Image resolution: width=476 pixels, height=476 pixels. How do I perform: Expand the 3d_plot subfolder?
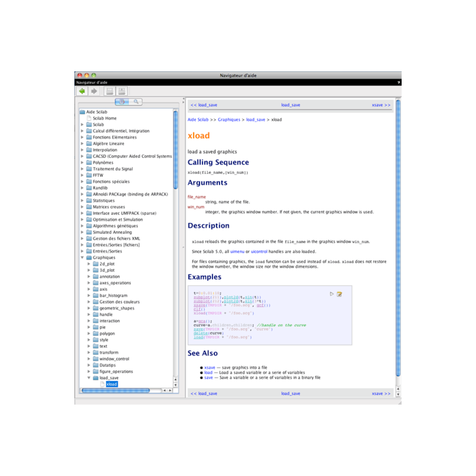pos(89,270)
